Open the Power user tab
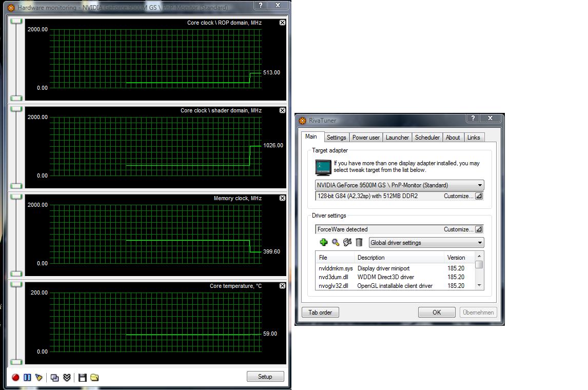Image resolution: width=588 pixels, height=390 pixels. coord(366,138)
